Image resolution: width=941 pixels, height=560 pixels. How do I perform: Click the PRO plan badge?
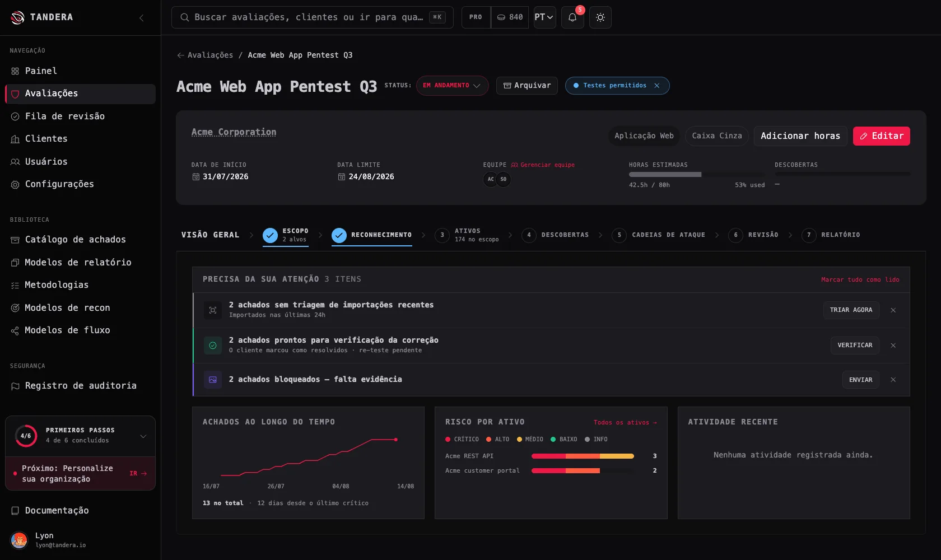click(x=476, y=17)
